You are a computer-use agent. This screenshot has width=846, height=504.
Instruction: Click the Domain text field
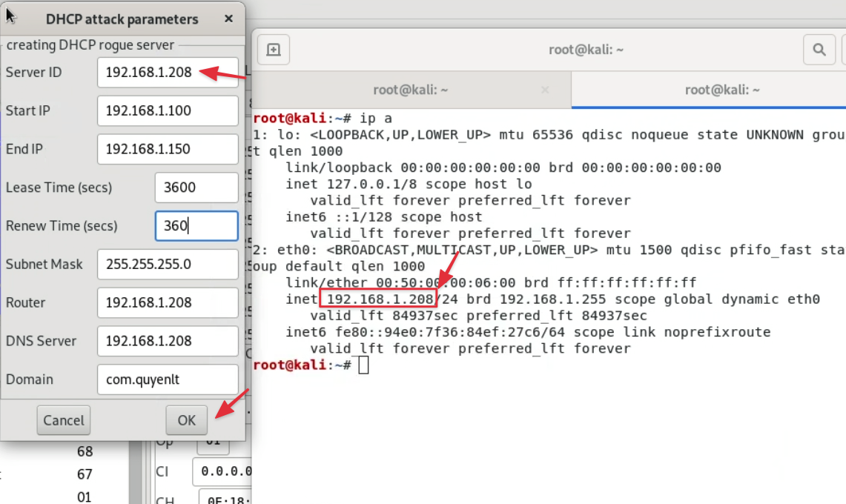168,379
